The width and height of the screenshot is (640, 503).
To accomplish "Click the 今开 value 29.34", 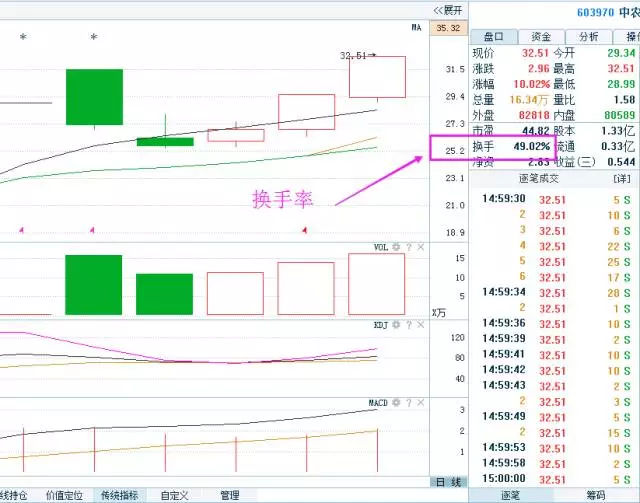I will (x=621, y=53).
